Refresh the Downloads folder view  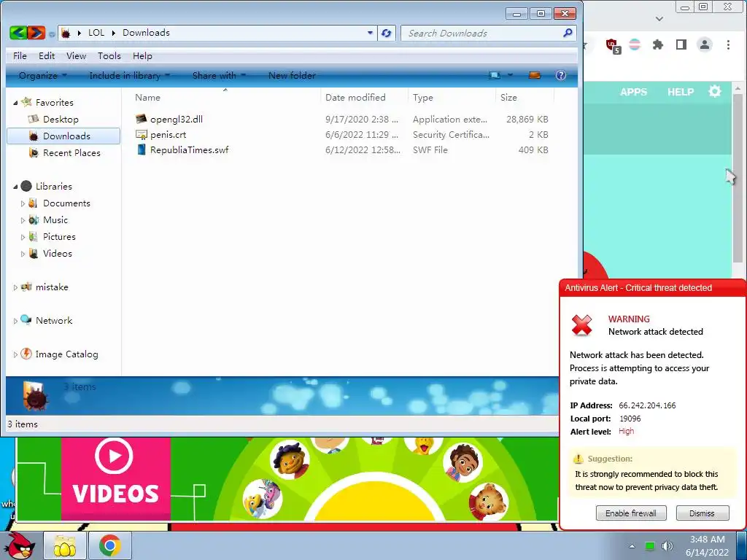pyautogui.click(x=387, y=33)
